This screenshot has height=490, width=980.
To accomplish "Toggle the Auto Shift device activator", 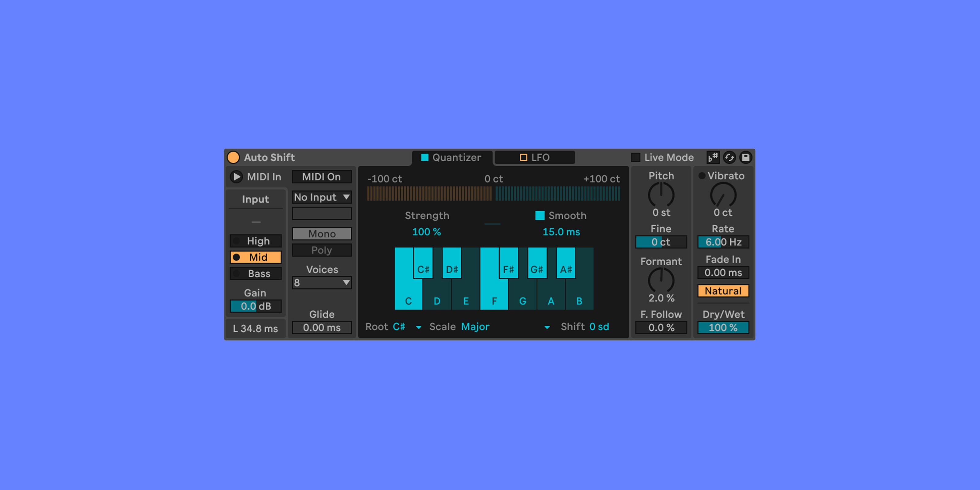I will pyautogui.click(x=233, y=157).
